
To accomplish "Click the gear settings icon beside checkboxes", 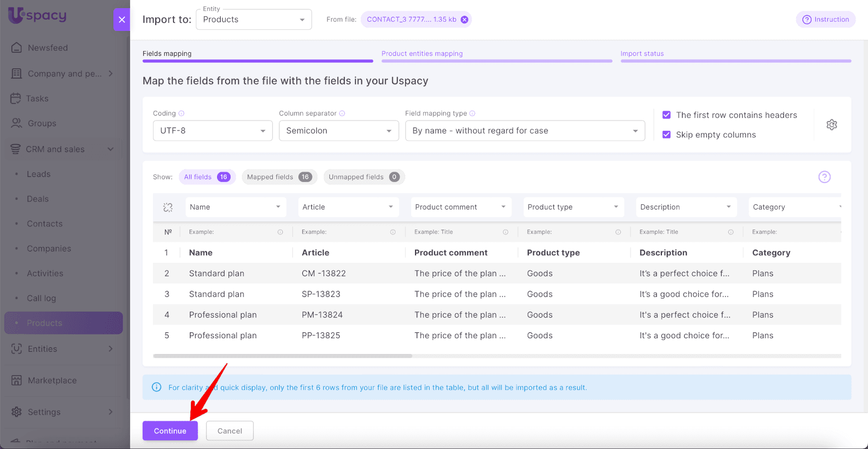I will [831, 125].
